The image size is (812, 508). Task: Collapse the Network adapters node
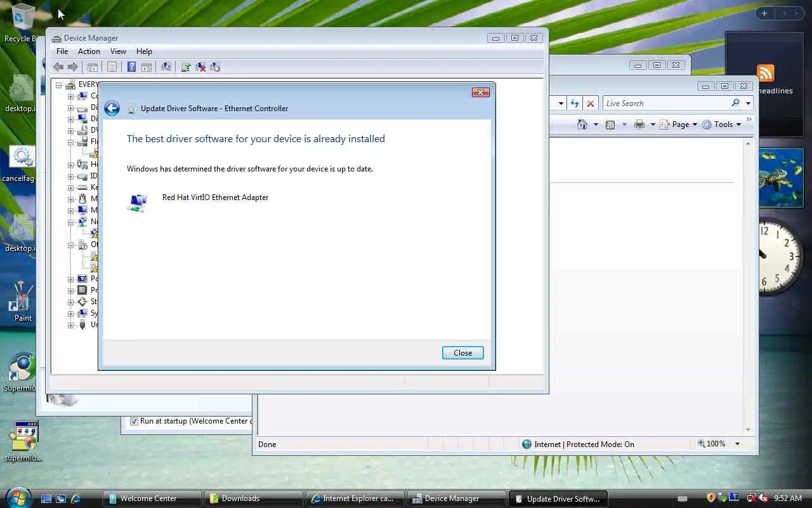tap(71, 222)
